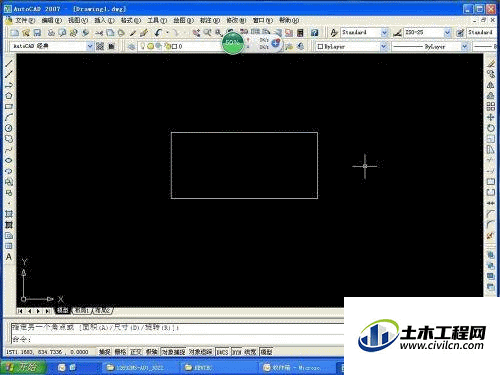
Task: Click the Undo arrow icon
Action: point(158,33)
